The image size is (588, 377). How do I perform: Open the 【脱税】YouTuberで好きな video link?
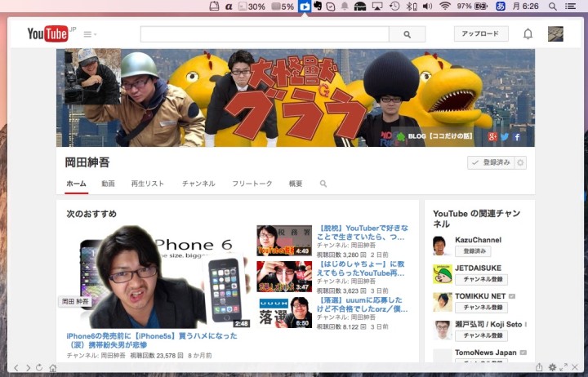tap(363, 233)
